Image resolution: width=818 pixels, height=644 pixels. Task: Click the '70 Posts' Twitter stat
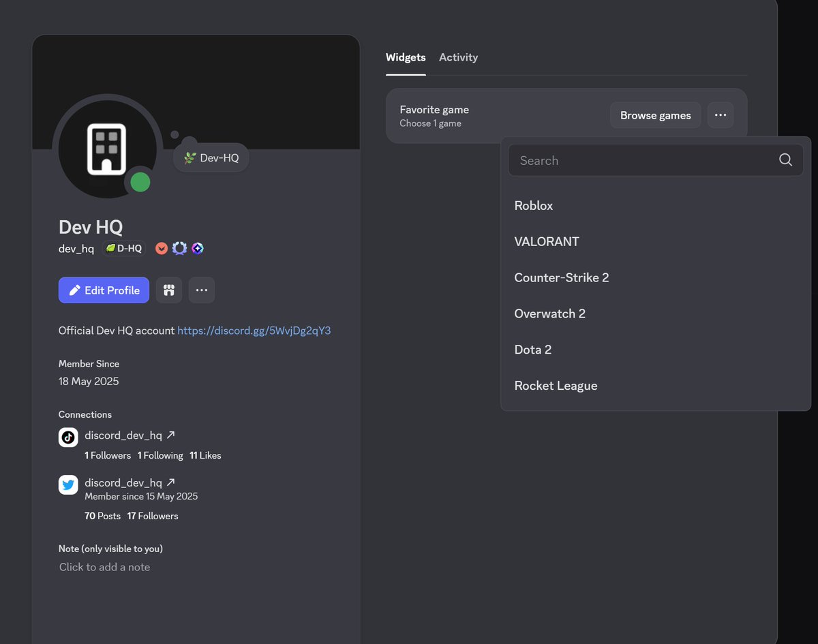point(102,516)
